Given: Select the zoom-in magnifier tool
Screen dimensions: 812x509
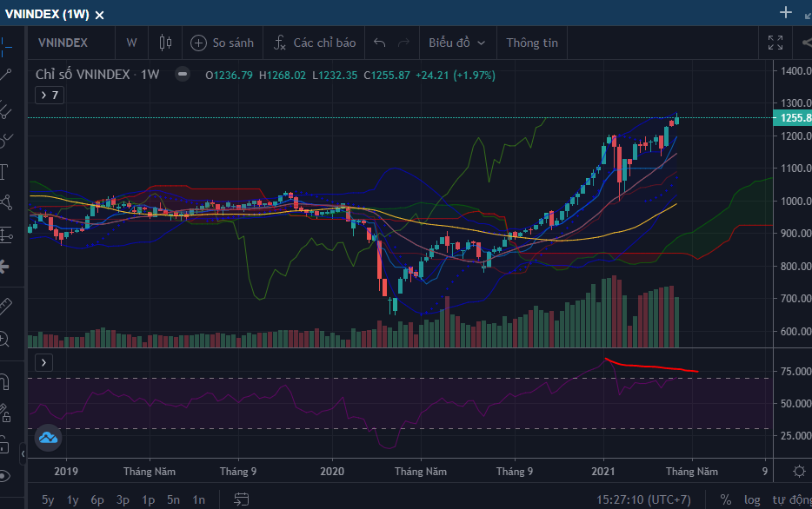Looking at the screenshot, I should click(6, 339).
